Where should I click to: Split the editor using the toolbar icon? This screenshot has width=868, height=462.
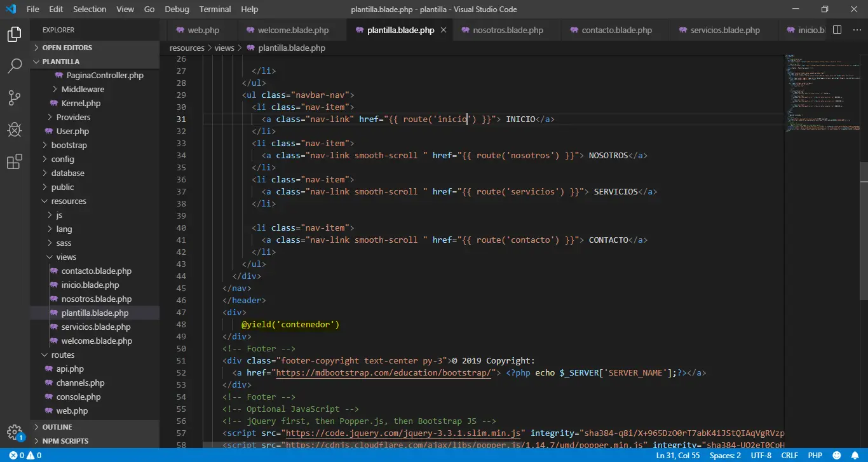tap(837, 29)
